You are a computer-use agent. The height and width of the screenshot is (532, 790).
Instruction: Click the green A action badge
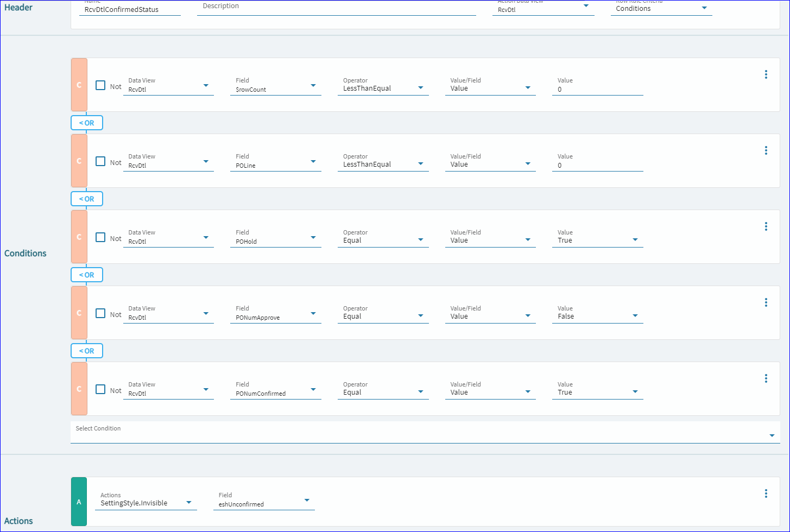click(x=79, y=502)
